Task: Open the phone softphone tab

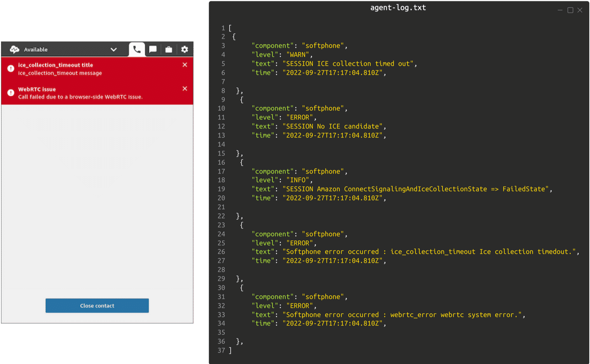Action: [x=137, y=50]
